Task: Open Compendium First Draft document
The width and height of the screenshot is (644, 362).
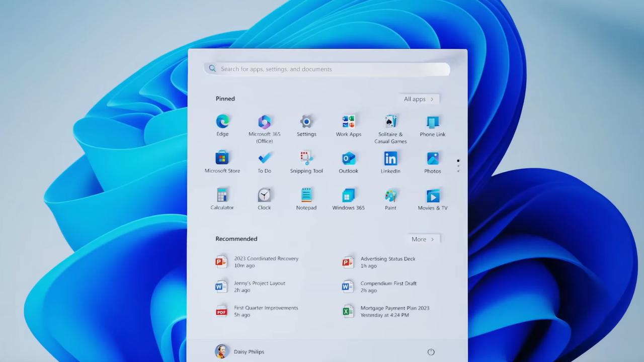Action: point(380,287)
